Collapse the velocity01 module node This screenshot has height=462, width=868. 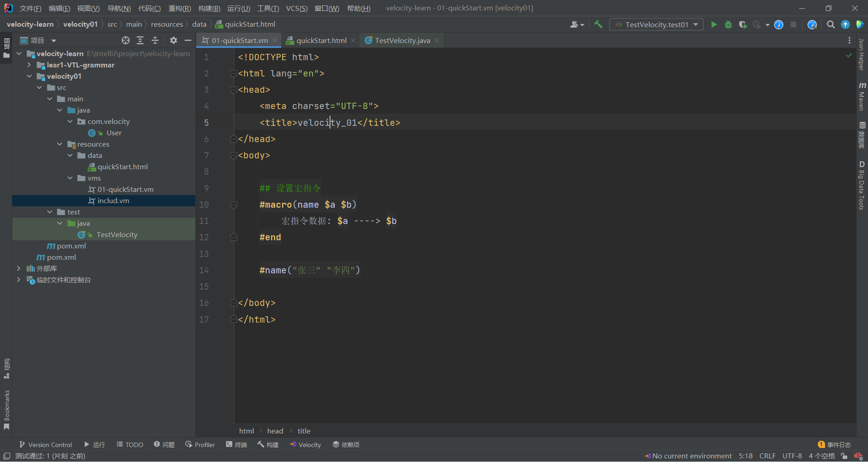(x=29, y=76)
